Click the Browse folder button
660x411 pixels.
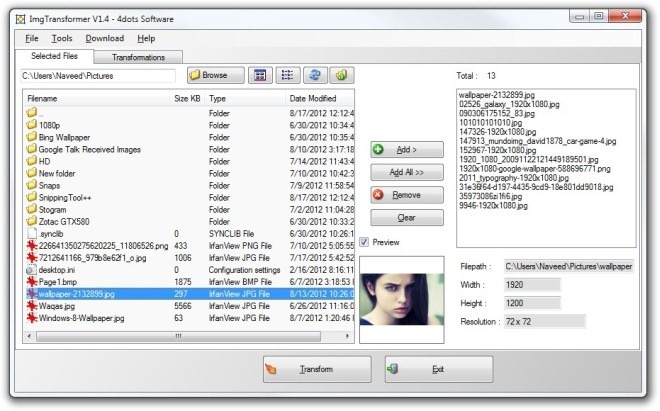(x=215, y=75)
